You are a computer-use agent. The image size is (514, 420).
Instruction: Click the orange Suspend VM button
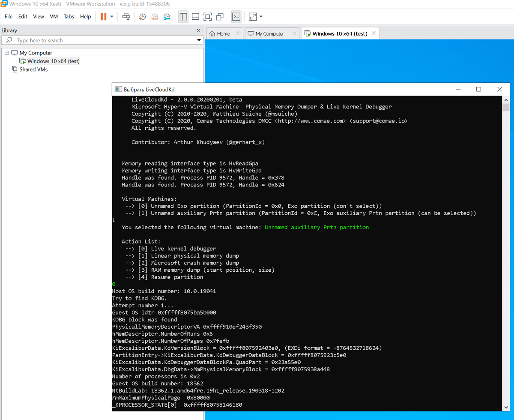point(103,17)
